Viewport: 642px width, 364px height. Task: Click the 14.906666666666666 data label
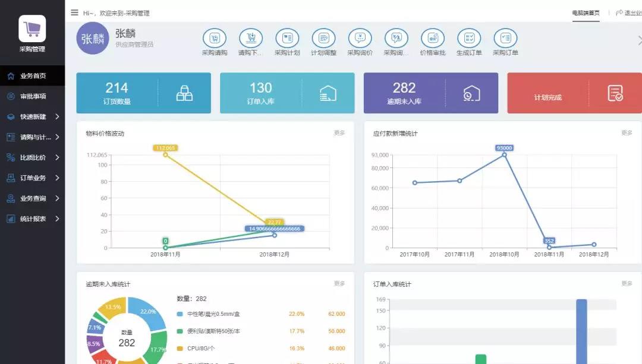[274, 229]
